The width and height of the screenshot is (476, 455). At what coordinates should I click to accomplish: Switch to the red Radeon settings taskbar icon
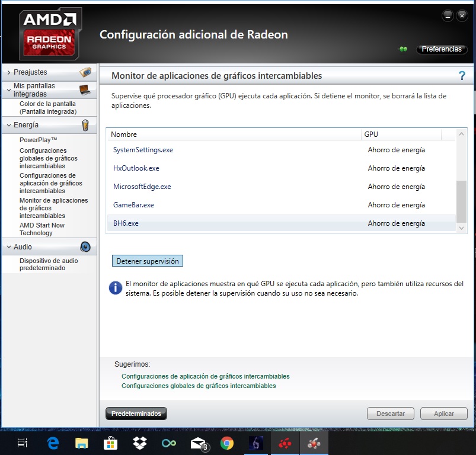tap(285, 444)
